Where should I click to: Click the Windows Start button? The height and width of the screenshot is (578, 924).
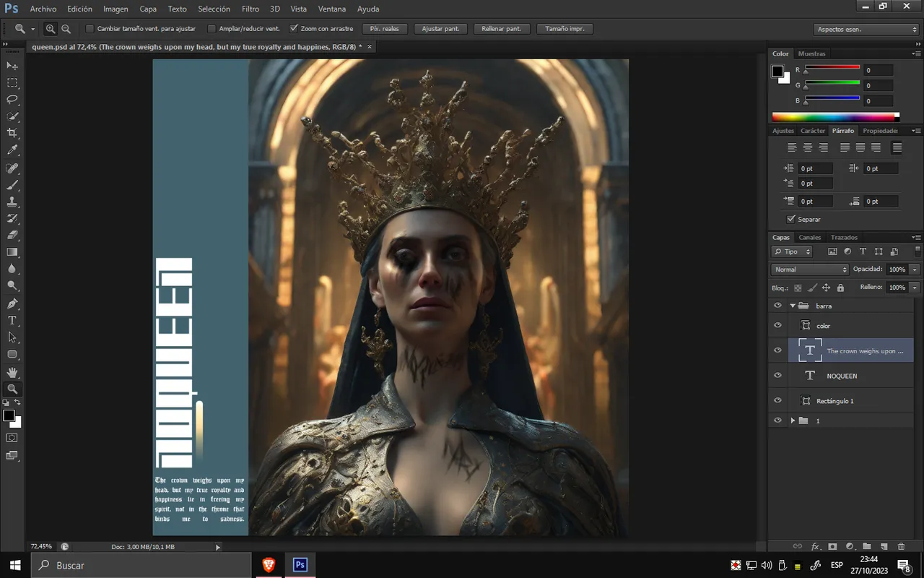coord(15,565)
